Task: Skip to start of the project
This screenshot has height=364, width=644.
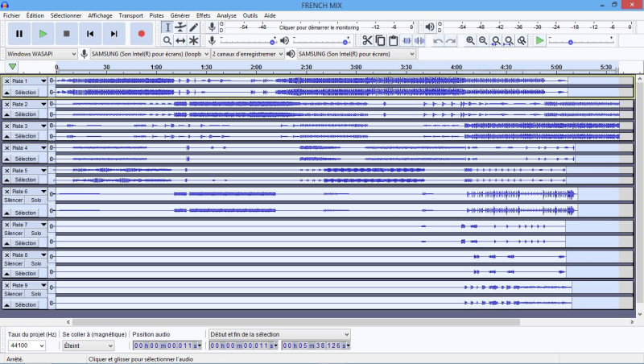Action: pos(91,33)
